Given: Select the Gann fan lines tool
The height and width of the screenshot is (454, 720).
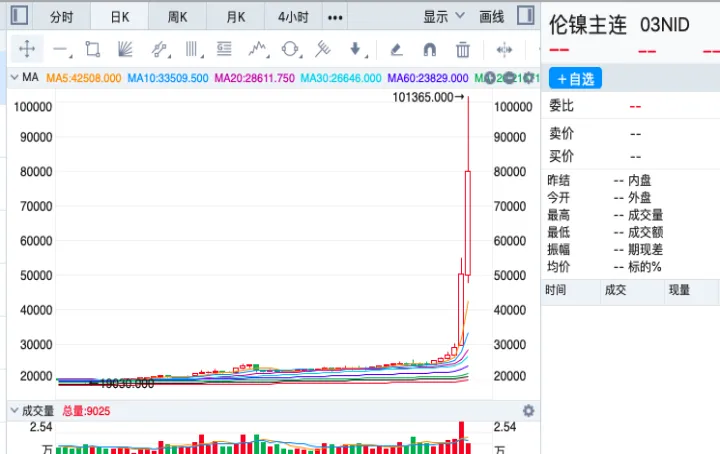Looking at the screenshot, I should click(125, 49).
